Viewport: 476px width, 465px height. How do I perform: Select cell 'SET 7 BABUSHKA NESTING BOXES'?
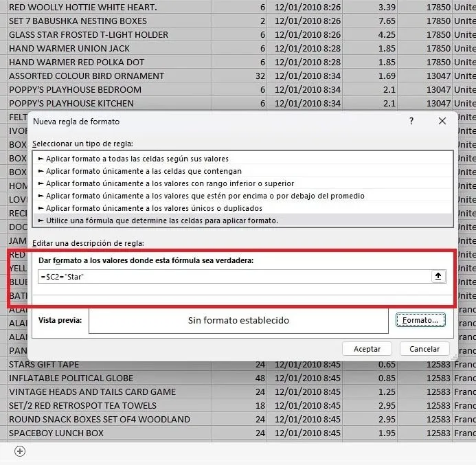[x=109, y=21]
